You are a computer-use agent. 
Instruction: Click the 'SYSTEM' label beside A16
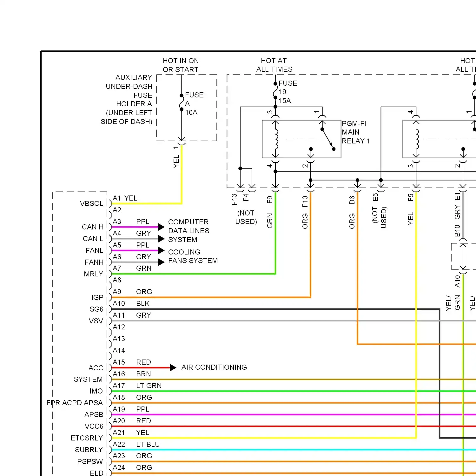click(x=88, y=380)
